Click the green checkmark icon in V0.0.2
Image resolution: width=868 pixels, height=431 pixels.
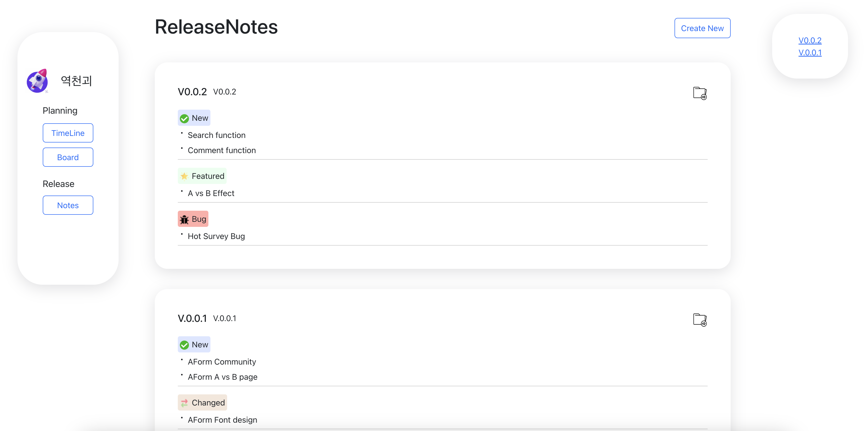[184, 118]
